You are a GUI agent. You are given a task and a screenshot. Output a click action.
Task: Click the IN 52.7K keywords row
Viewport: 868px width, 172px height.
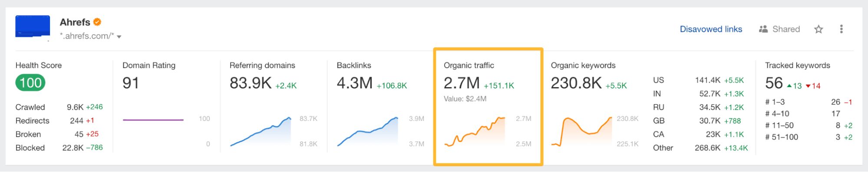[699, 94]
